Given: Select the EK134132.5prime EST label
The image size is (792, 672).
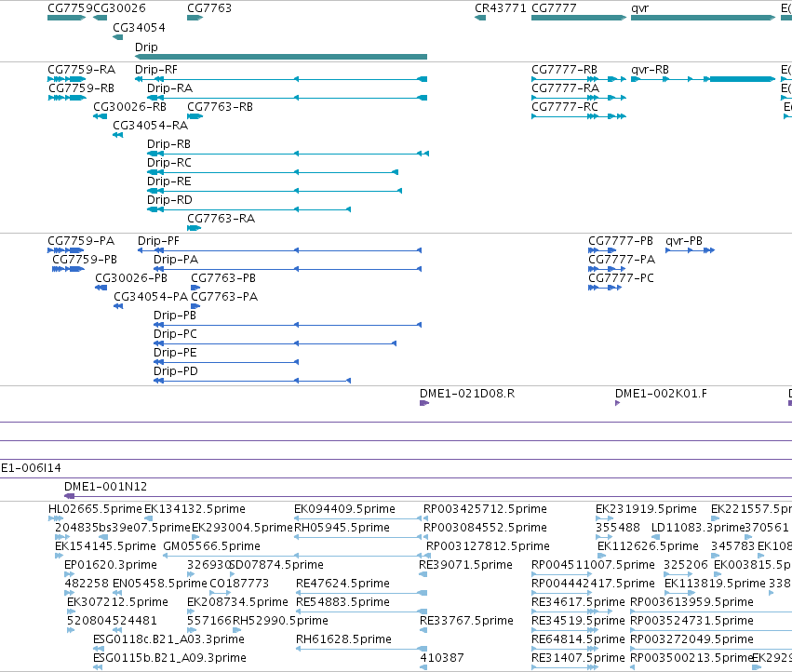Looking at the screenshot, I should 195,509.
